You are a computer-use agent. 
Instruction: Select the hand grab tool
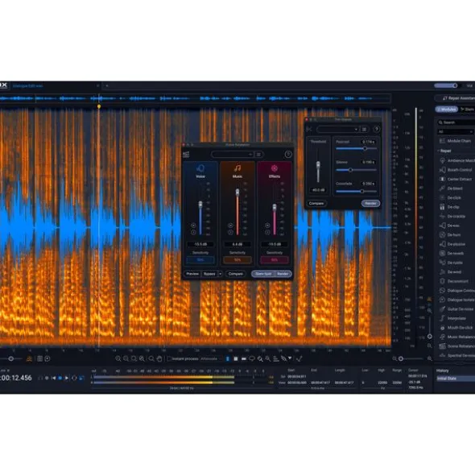[x=159, y=359]
